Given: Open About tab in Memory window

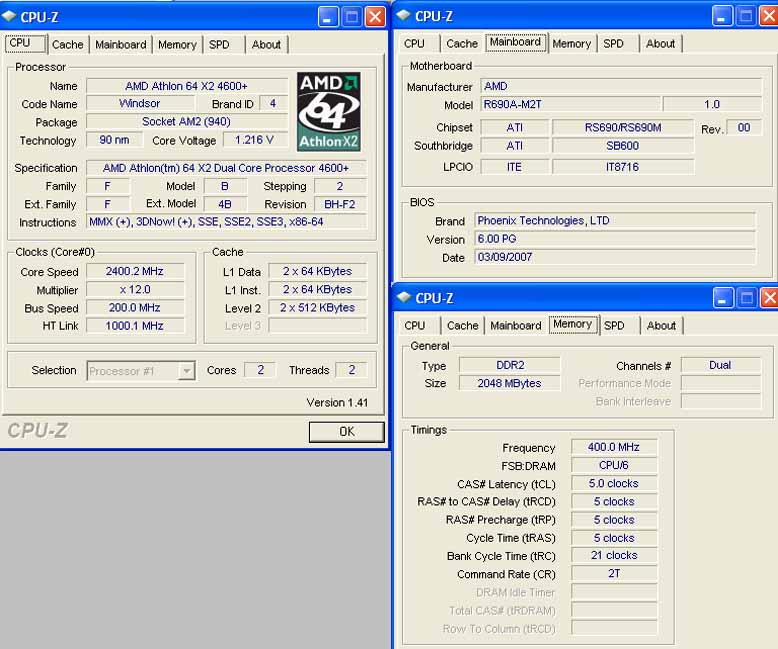Looking at the screenshot, I should coord(661,325).
